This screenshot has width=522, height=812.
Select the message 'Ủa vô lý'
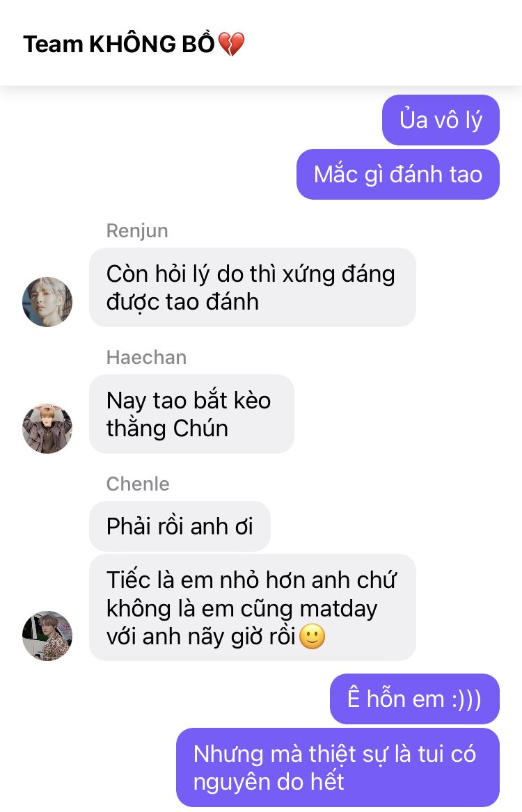point(441,120)
